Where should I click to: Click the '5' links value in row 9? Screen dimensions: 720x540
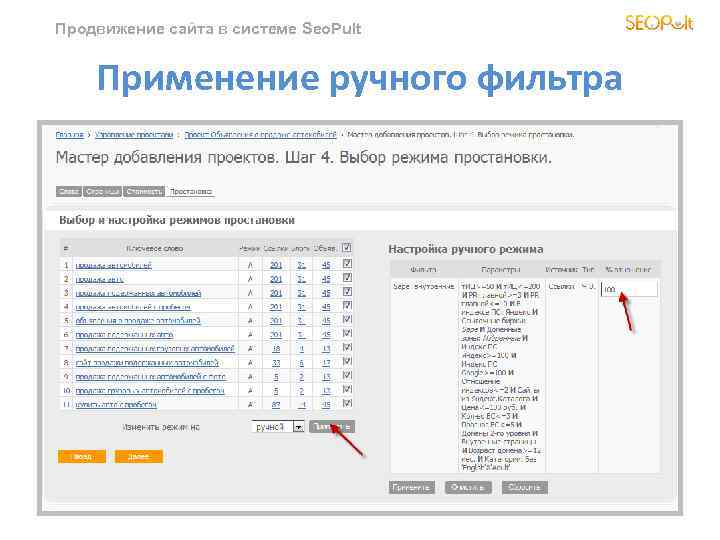[276, 377]
